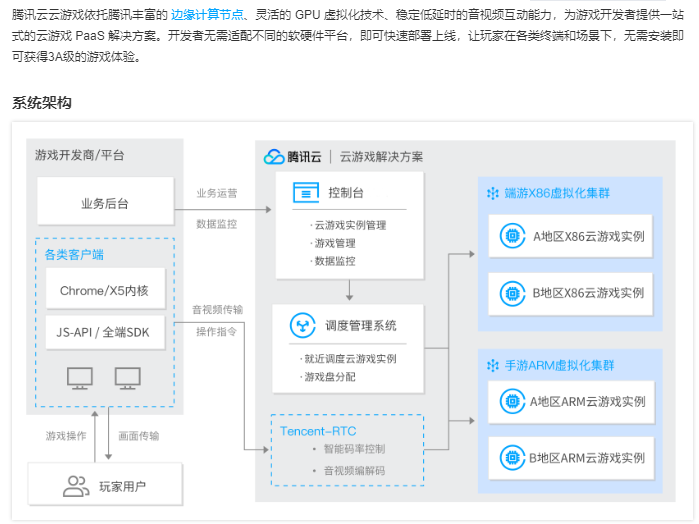Click the 调度管理系统 title text
Viewport: 699px width, 524px height.
click(361, 326)
